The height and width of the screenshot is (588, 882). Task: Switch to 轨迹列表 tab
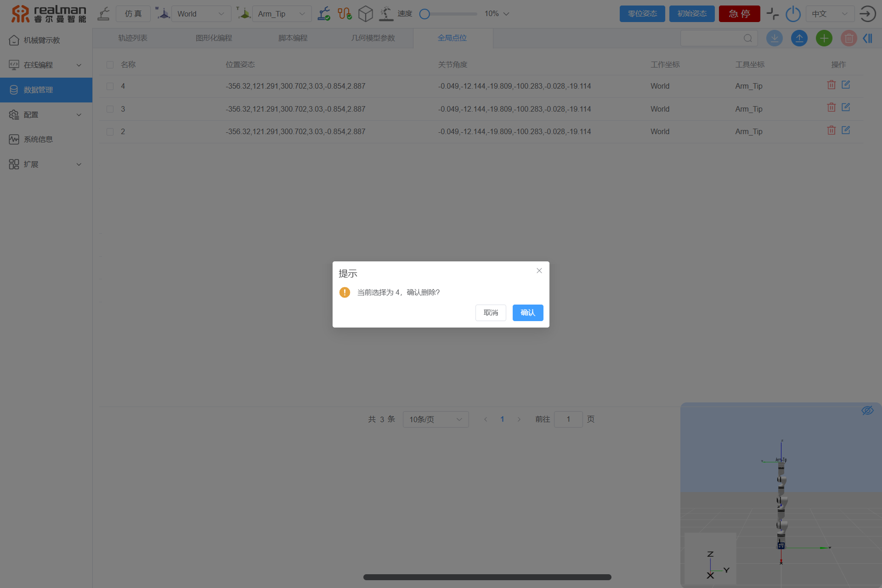(x=132, y=37)
